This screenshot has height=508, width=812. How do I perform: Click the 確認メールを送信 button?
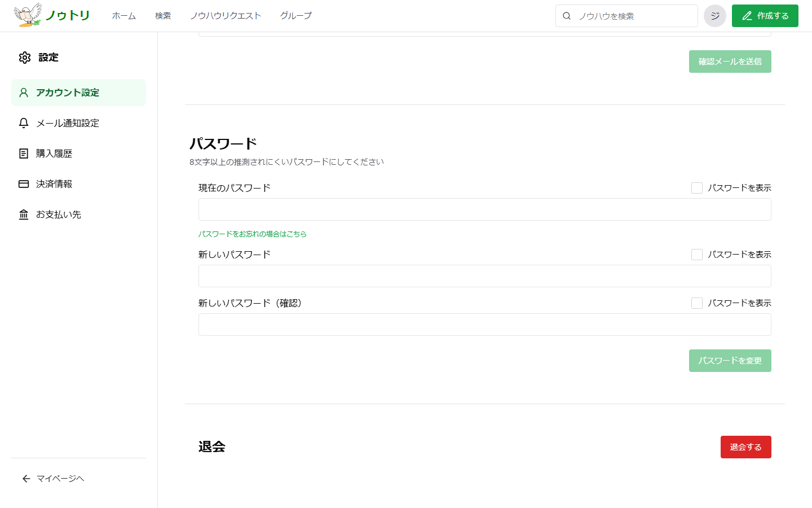(730, 62)
